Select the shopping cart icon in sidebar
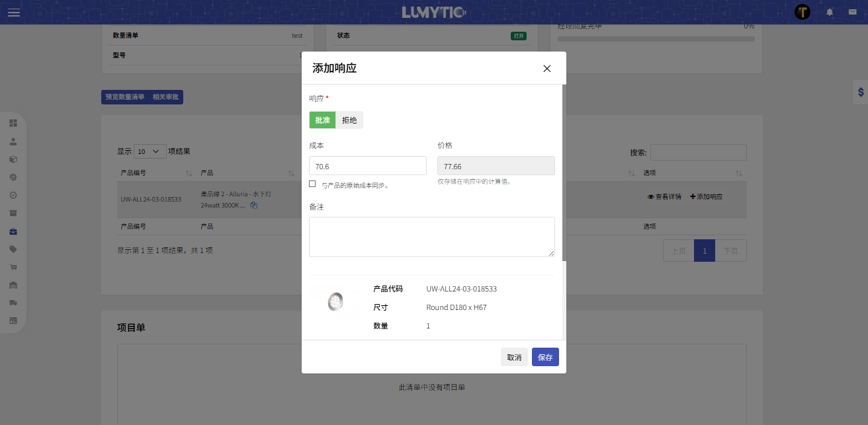Viewport: 868px width, 425px height. [x=13, y=267]
